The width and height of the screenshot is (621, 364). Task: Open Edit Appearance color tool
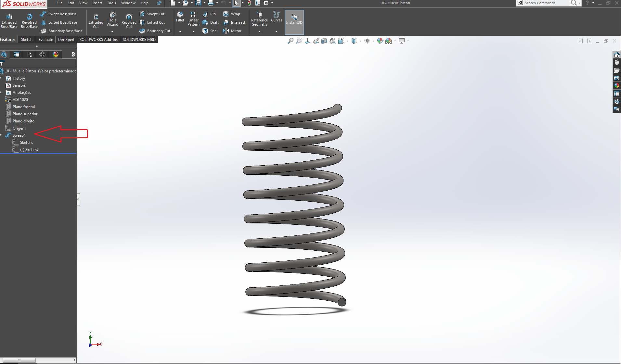tap(380, 41)
